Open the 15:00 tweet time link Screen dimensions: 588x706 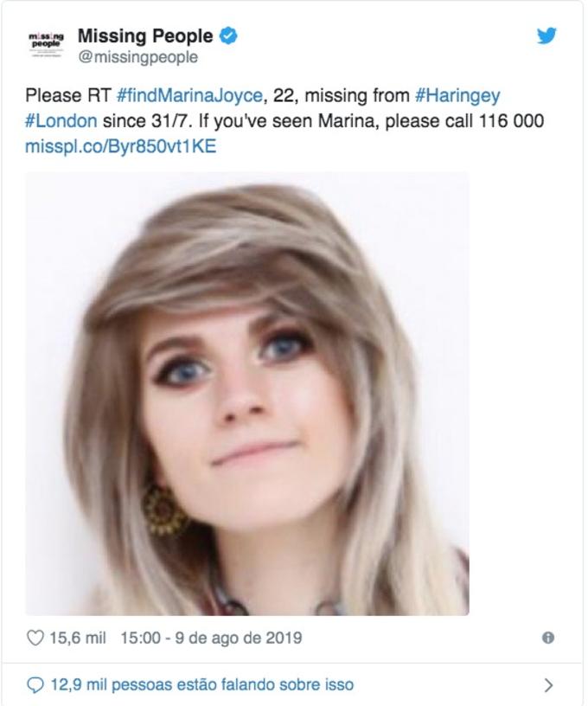pos(140,638)
